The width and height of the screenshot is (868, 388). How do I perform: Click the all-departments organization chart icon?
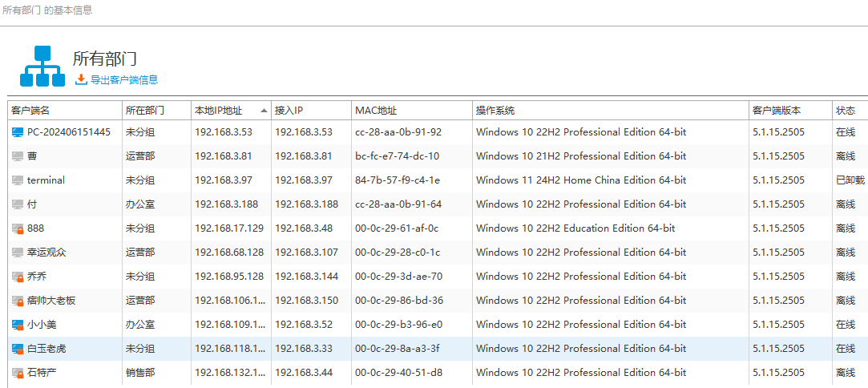[x=42, y=66]
